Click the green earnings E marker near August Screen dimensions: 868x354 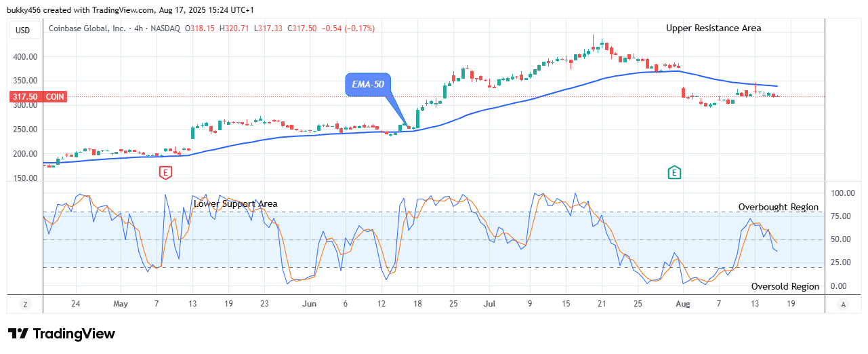point(674,172)
